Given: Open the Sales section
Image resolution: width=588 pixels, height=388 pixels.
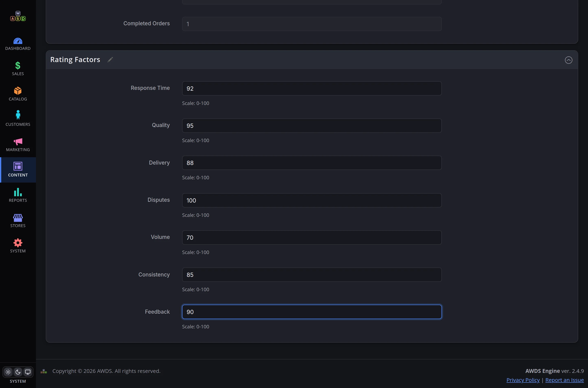Looking at the screenshot, I should click(x=18, y=69).
